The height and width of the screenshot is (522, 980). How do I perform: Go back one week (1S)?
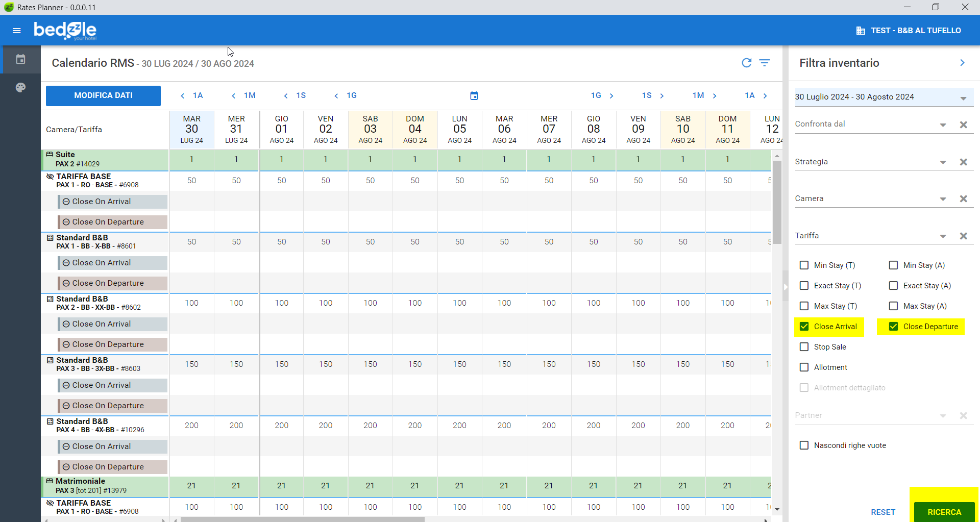pyautogui.click(x=295, y=95)
